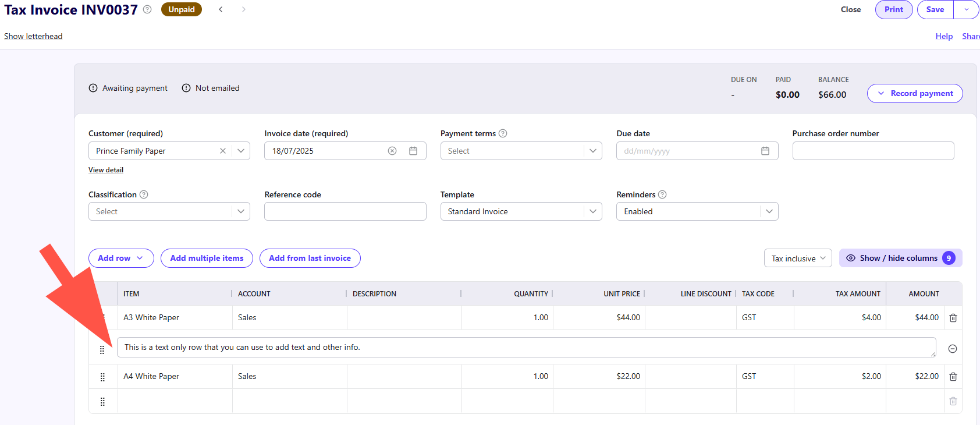Go to previous invoice arrow
This screenshot has width=980, height=425.
[221, 9]
